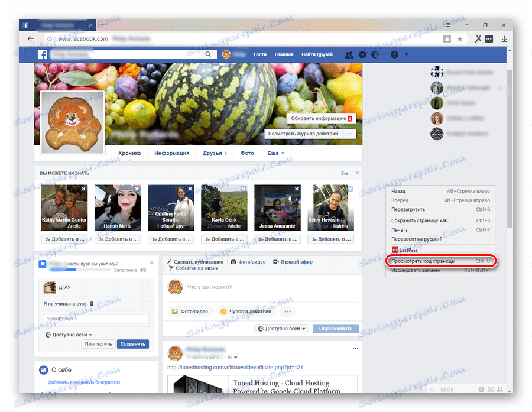Open the Информация tab

coord(171,153)
